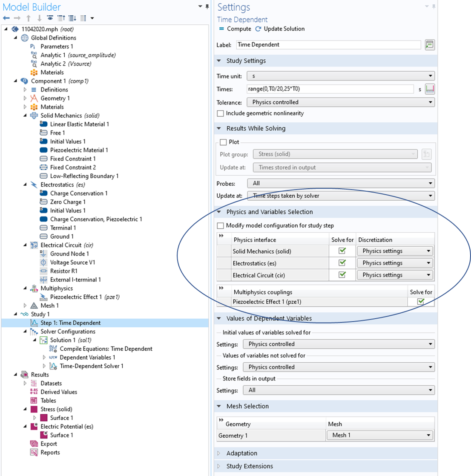The image size is (471, 476).
Task: Select Piezoelectric Material 1 in the tree
Action: [x=79, y=150]
